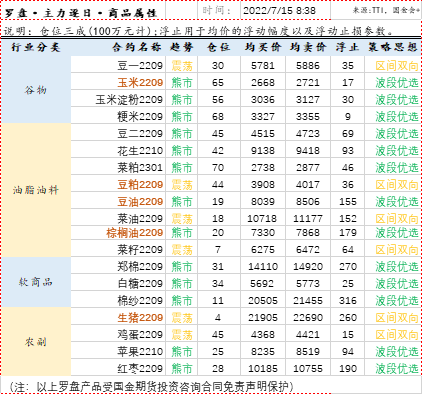The width and height of the screenshot is (422, 394).
Task: Select the 油脂油料 category cell
Action: (x=36, y=190)
